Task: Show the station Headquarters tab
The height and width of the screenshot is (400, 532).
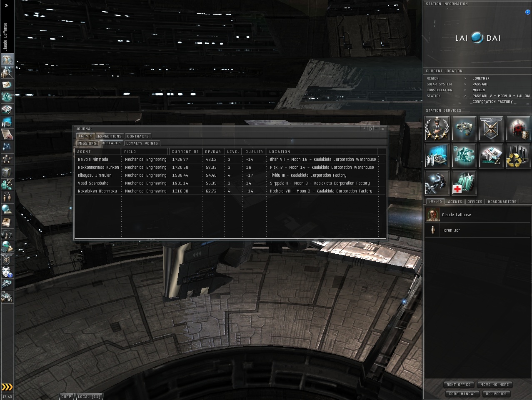Action: 502,202
